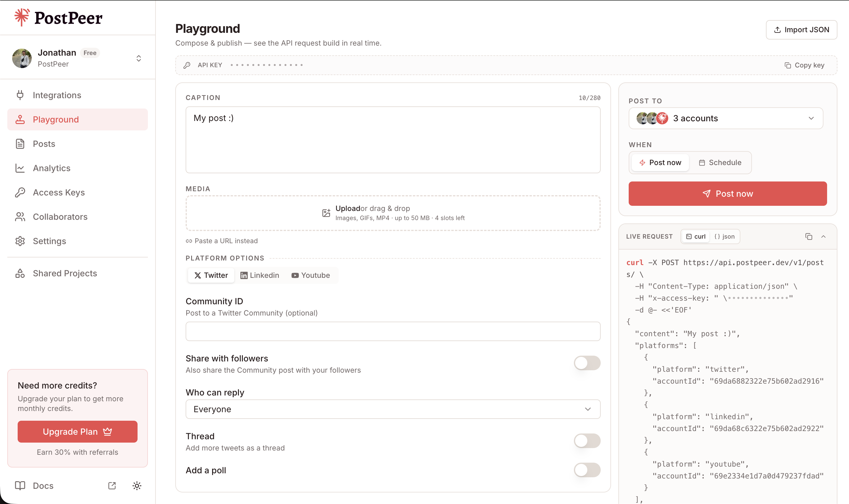Turn on the Thread toggle
Viewport: 849px width, 504px height.
click(x=587, y=441)
